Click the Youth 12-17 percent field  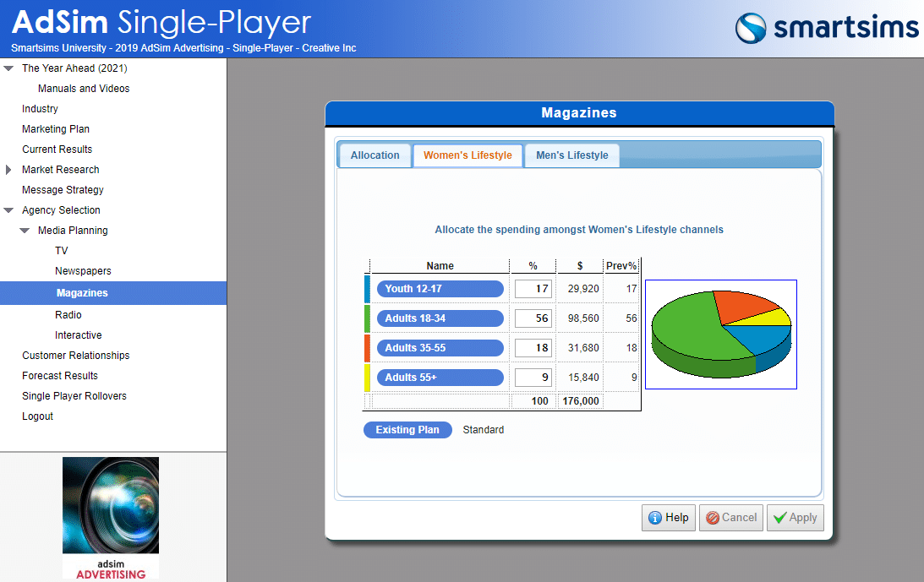point(533,289)
